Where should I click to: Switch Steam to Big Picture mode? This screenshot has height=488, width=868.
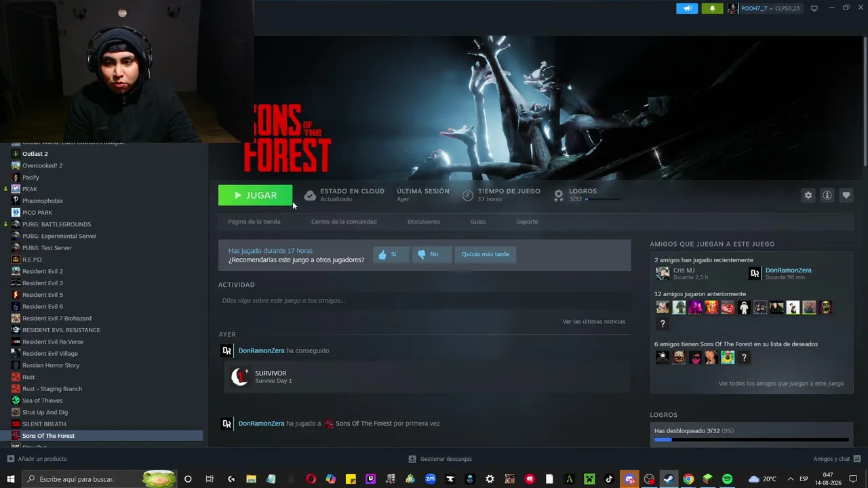(x=814, y=9)
